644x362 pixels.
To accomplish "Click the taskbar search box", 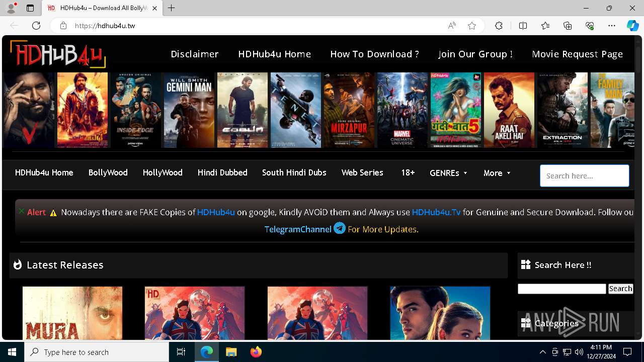I will tap(97, 352).
